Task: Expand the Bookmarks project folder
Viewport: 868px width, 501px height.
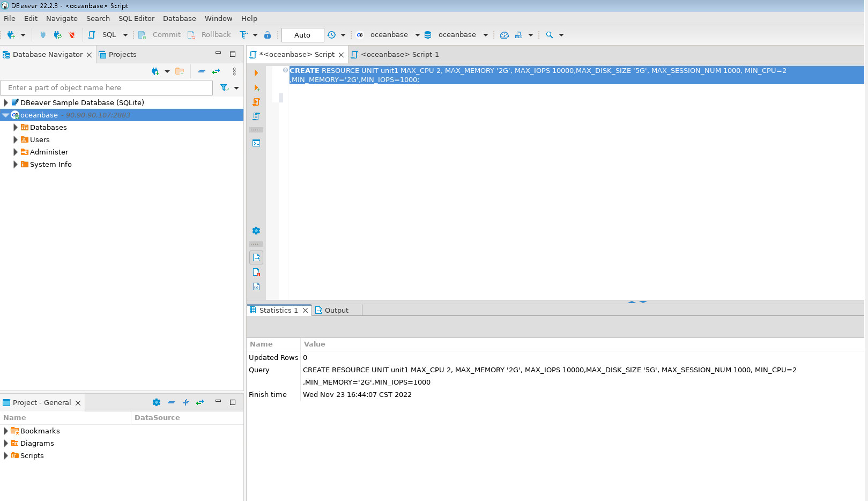Action: click(x=5, y=431)
